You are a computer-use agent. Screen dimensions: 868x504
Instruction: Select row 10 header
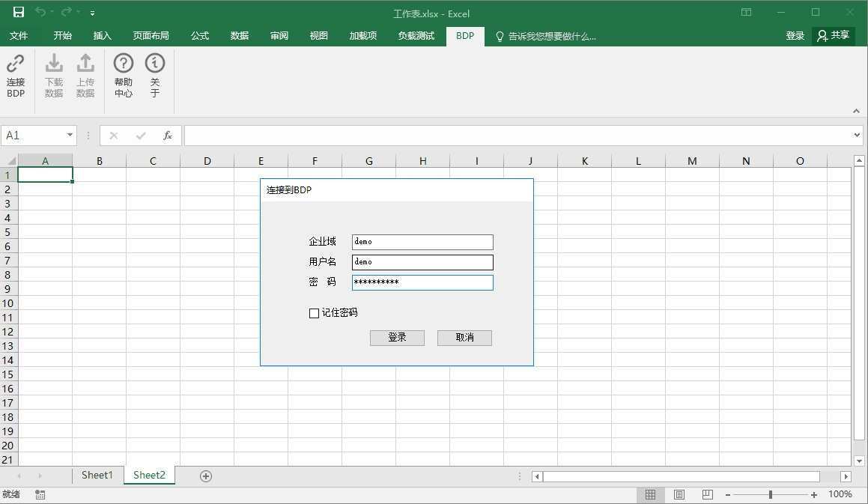pyautogui.click(x=7, y=303)
